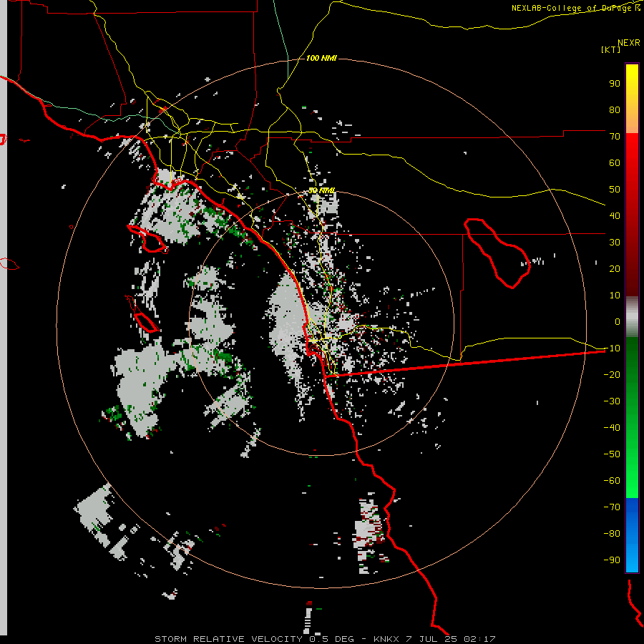Click the 20 value on velocity scale
This screenshot has width=644, height=644.
[x=615, y=268]
